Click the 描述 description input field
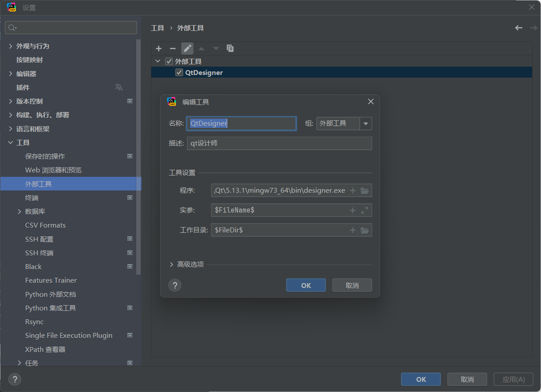The width and height of the screenshot is (541, 392). point(280,143)
